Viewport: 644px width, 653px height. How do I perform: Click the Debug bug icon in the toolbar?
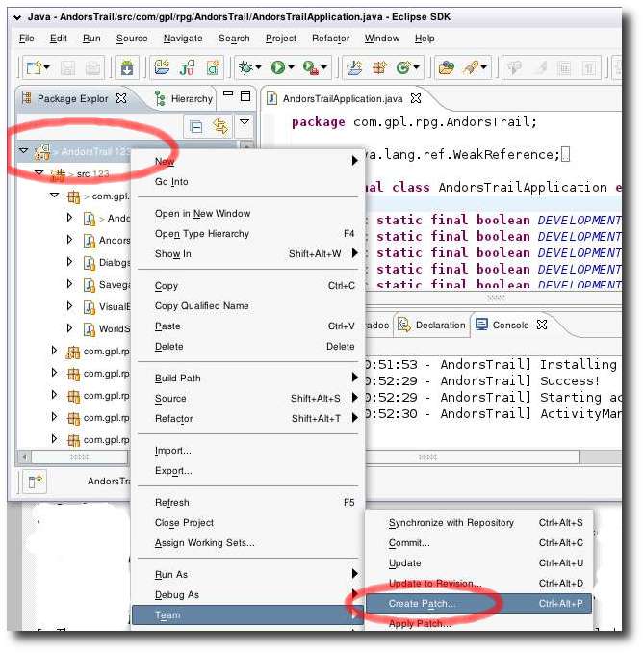click(x=245, y=67)
